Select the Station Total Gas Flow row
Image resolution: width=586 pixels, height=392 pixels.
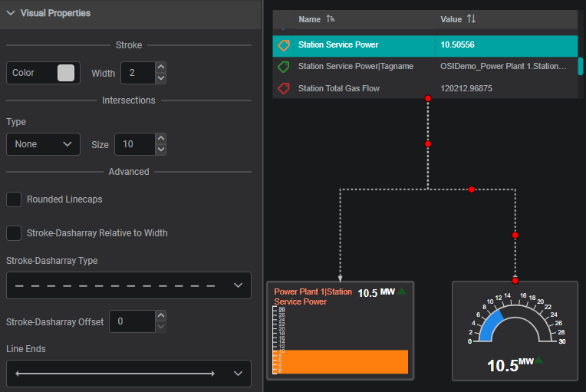coord(425,88)
